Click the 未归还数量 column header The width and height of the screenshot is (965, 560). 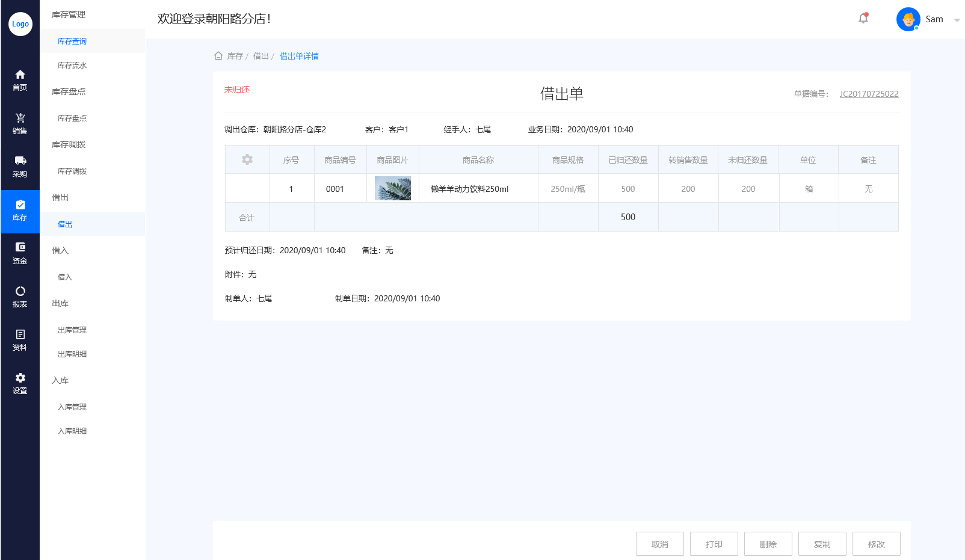[x=748, y=159]
